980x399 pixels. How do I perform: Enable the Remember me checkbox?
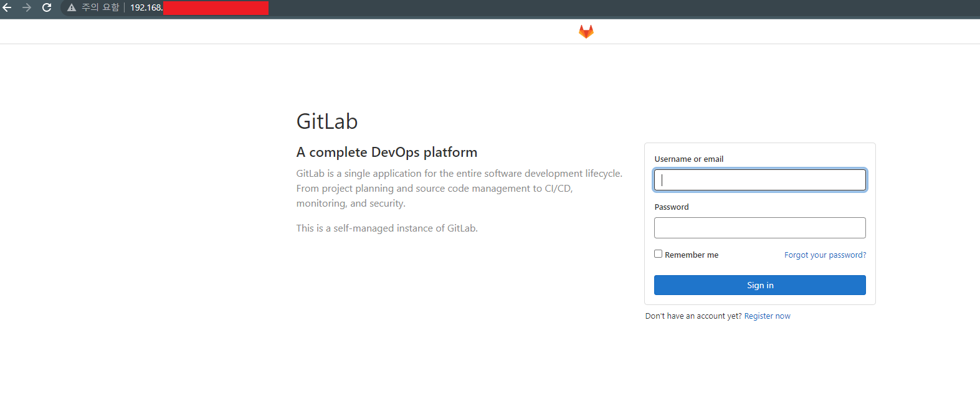[658, 254]
